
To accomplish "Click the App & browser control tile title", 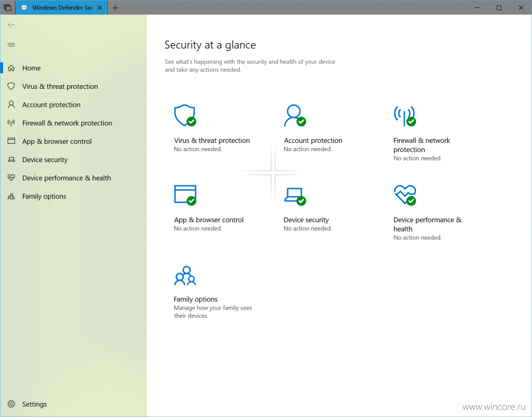I will click(x=209, y=220).
